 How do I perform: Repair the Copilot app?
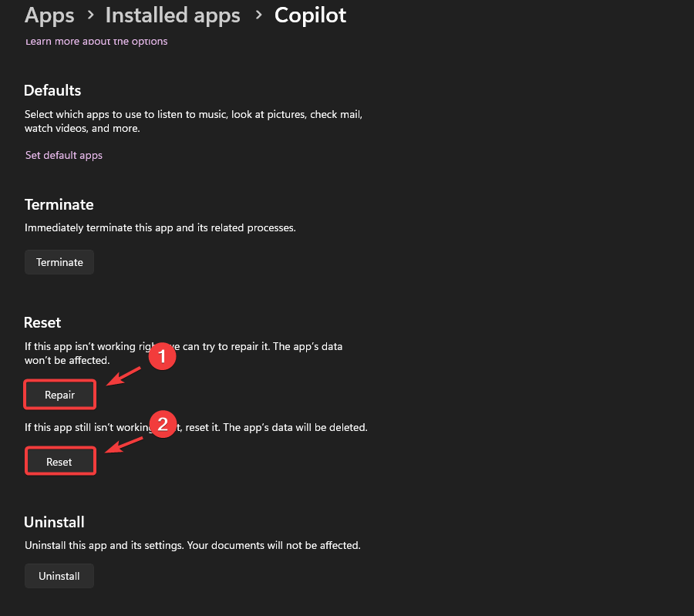tap(60, 395)
